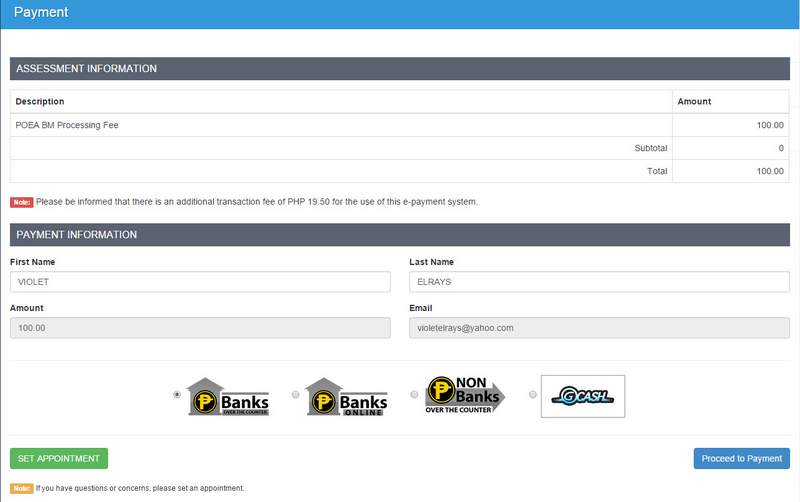Click the Email field with the yahoo address
Image resolution: width=800 pixels, height=502 pixels.
(x=599, y=327)
